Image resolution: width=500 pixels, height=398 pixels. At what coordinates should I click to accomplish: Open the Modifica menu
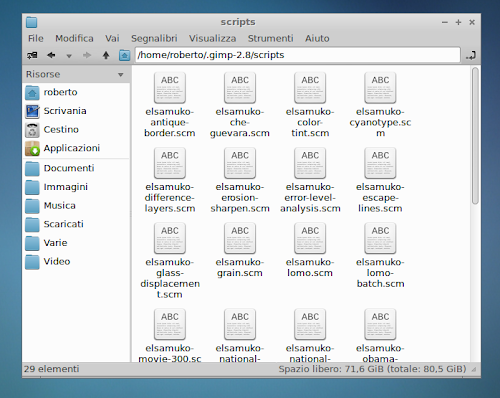coord(74,38)
